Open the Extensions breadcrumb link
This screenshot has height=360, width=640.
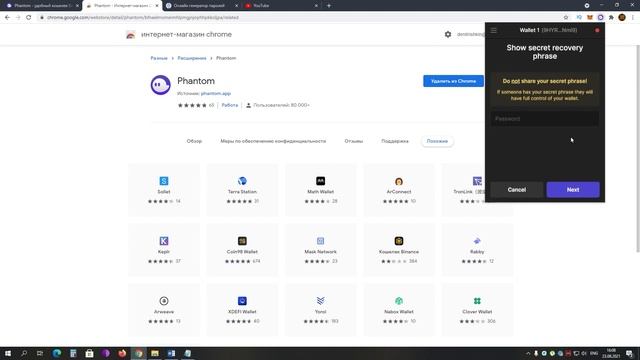(x=192, y=58)
